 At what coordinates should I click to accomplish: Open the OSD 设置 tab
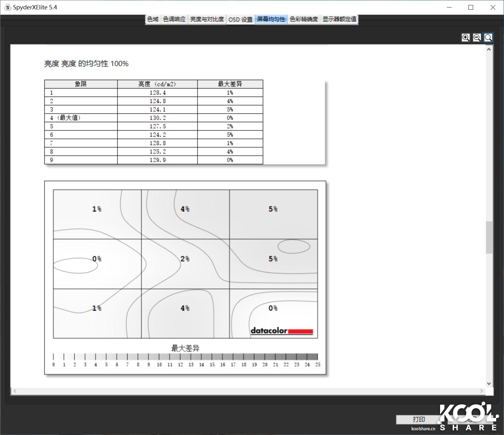point(240,19)
